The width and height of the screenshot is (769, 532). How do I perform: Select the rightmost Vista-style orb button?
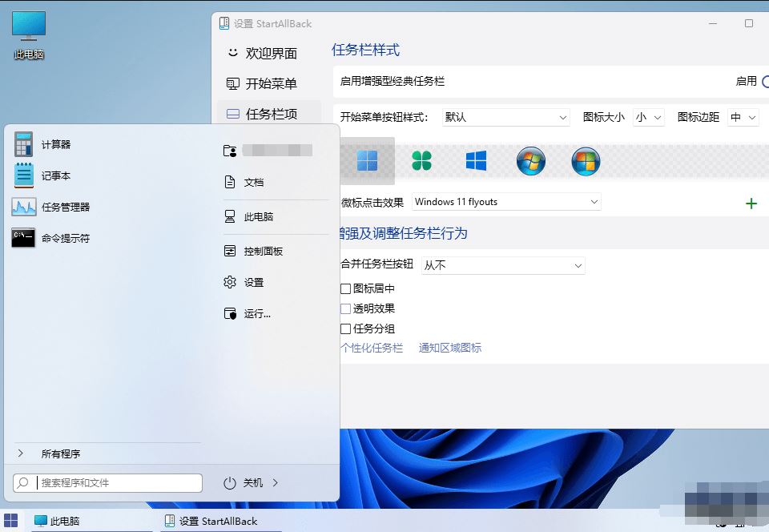coord(586,161)
